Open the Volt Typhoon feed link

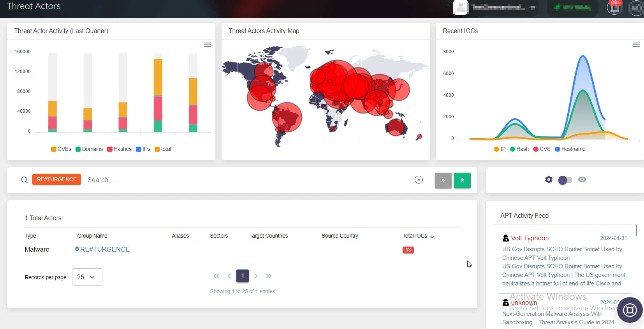tap(530, 238)
